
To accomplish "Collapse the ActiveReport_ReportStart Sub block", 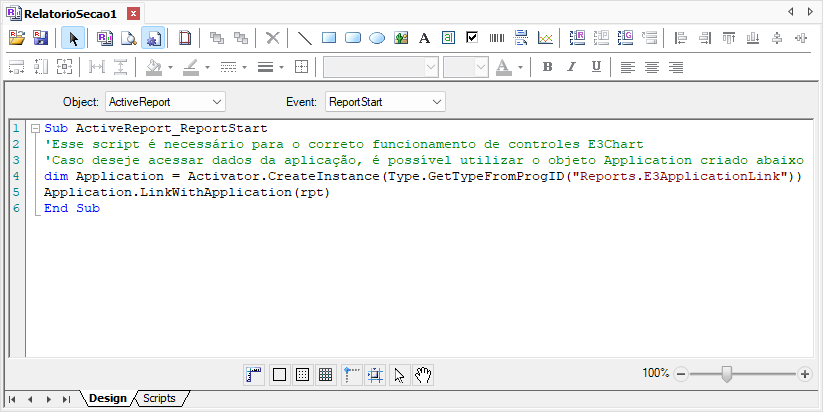I will 35,129.
